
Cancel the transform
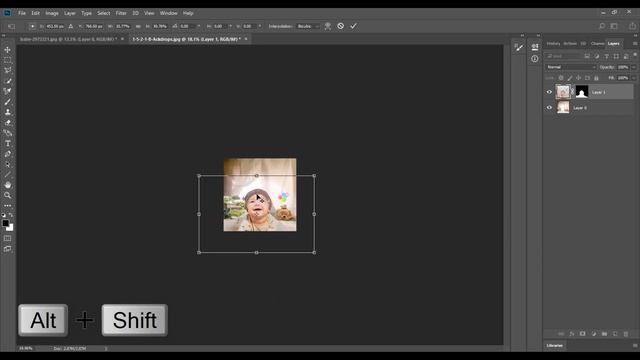point(340,26)
